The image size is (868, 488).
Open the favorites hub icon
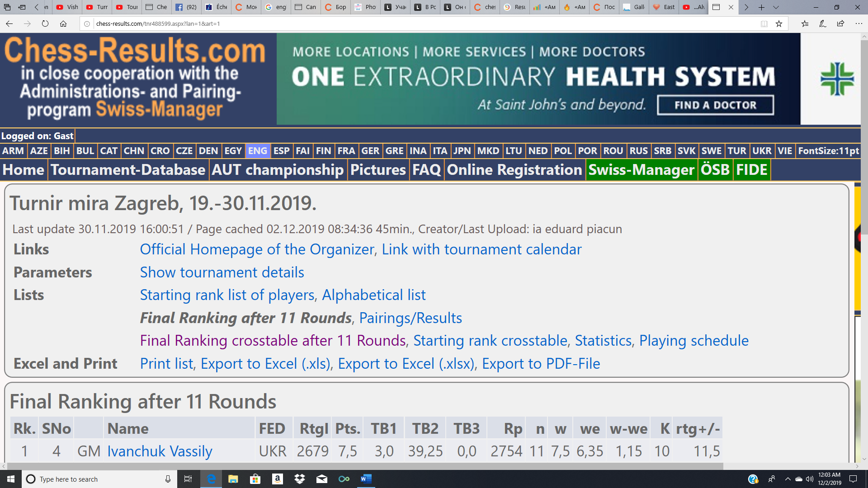[x=805, y=23]
